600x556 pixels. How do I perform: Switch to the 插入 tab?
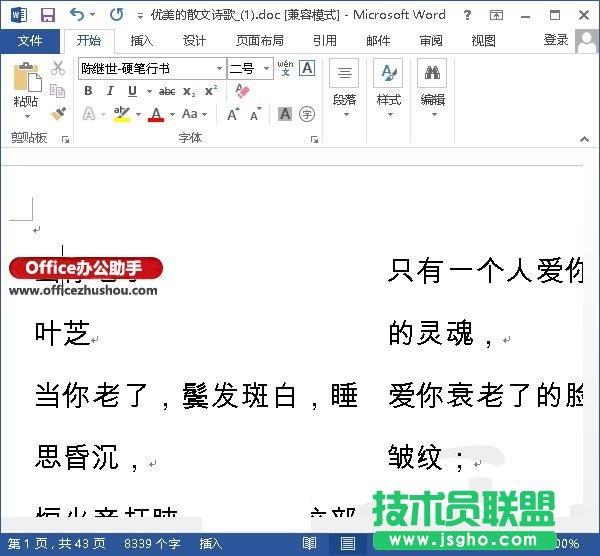(141, 40)
